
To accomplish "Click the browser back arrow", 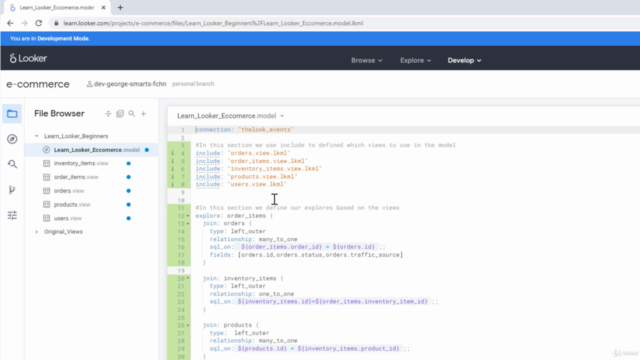I will [x=10, y=23].
